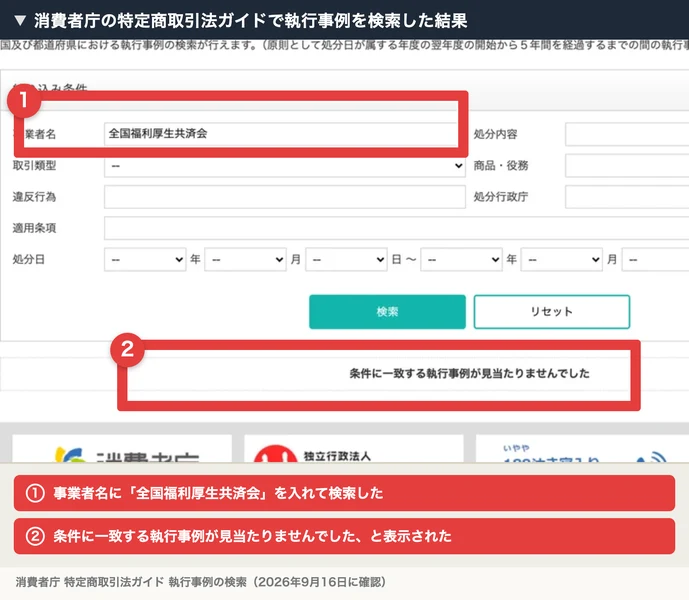The image size is (689, 600).
Task: Click the 違反行為 text field
Action: tap(285, 197)
